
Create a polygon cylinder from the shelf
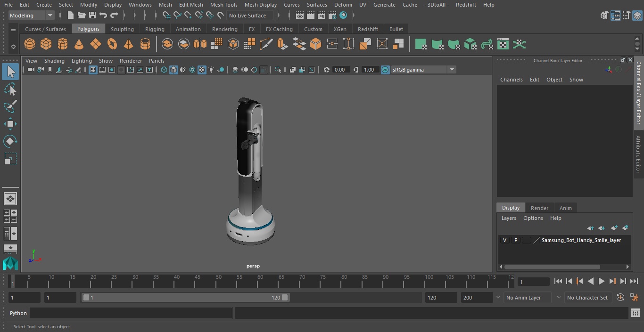click(63, 44)
